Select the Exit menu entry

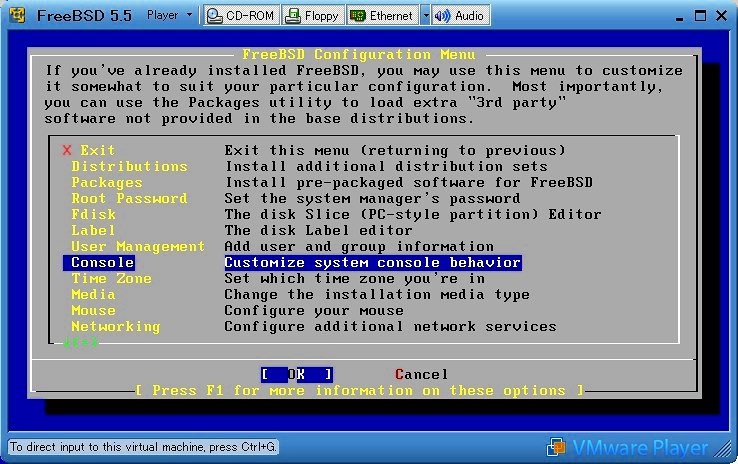98,150
